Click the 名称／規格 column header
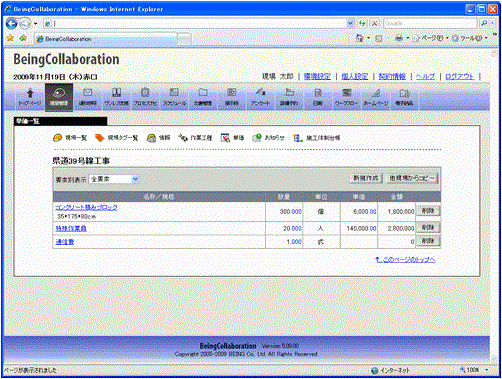This screenshot has height=379, width=502. pos(159,197)
